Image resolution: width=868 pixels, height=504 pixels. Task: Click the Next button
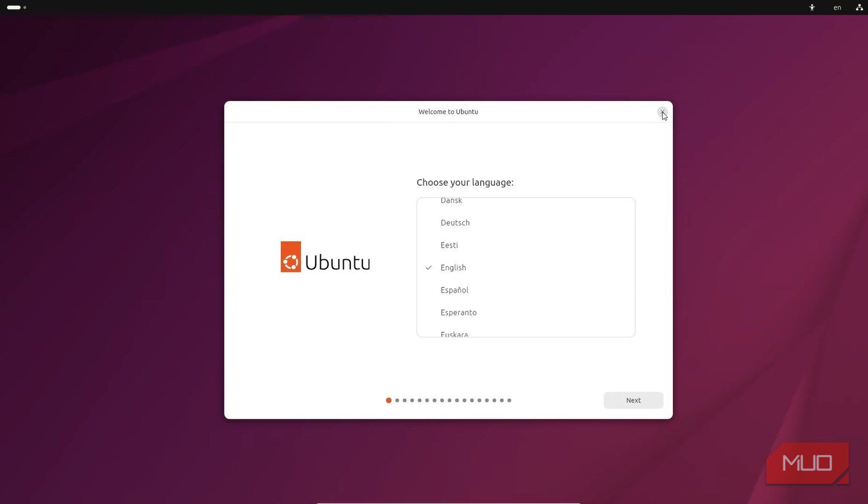[x=633, y=400]
